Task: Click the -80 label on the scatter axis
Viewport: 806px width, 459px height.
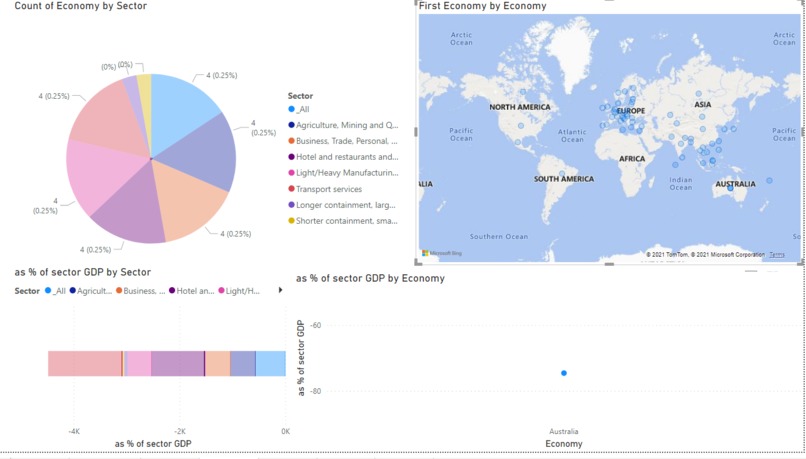Action: (x=315, y=391)
